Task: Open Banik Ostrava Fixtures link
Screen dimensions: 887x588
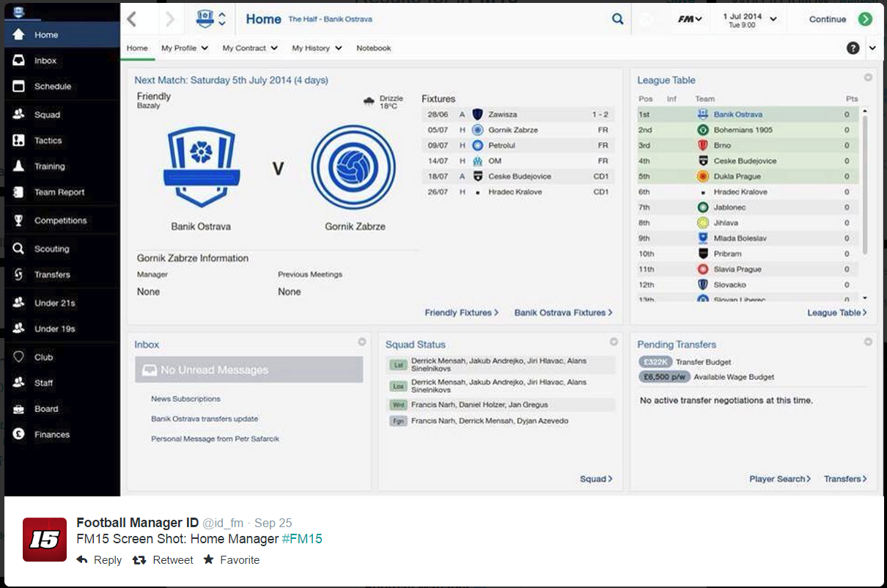Action: (x=563, y=312)
